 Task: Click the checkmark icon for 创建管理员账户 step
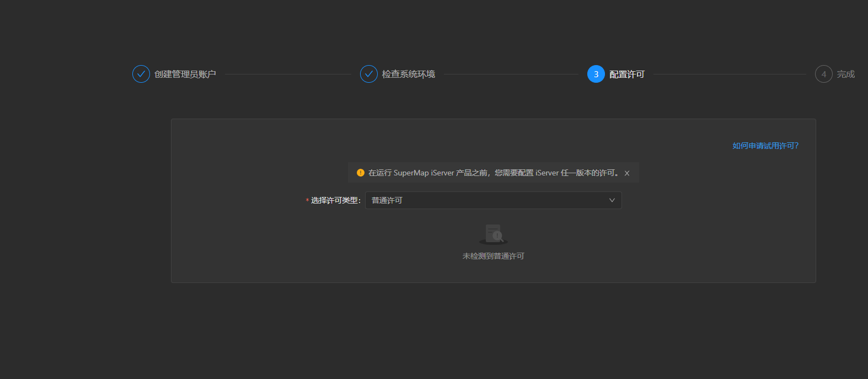pyautogui.click(x=141, y=74)
